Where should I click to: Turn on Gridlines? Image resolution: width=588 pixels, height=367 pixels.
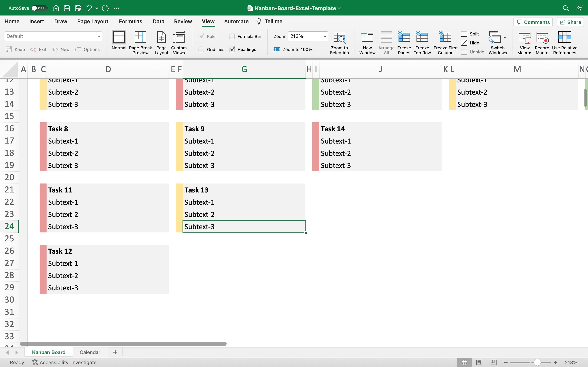pos(202,49)
